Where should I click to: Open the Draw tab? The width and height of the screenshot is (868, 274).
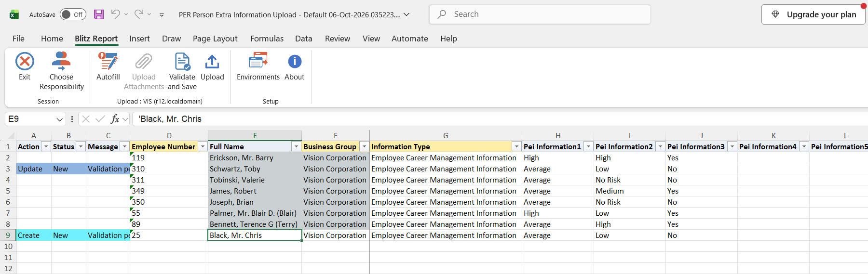[171, 39]
